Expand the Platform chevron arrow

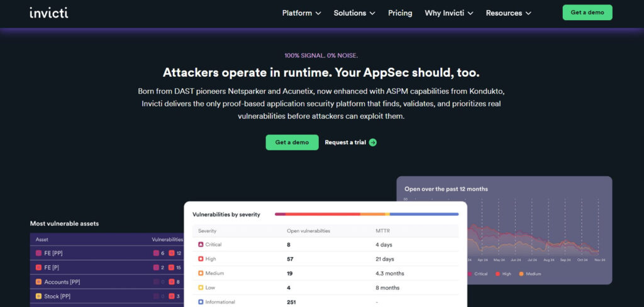[x=318, y=13]
